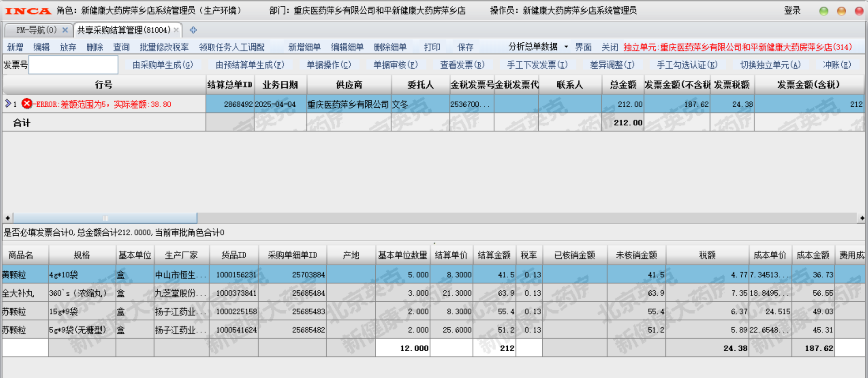Click into the 发票号 input field
The width and height of the screenshot is (868, 378).
(74, 65)
